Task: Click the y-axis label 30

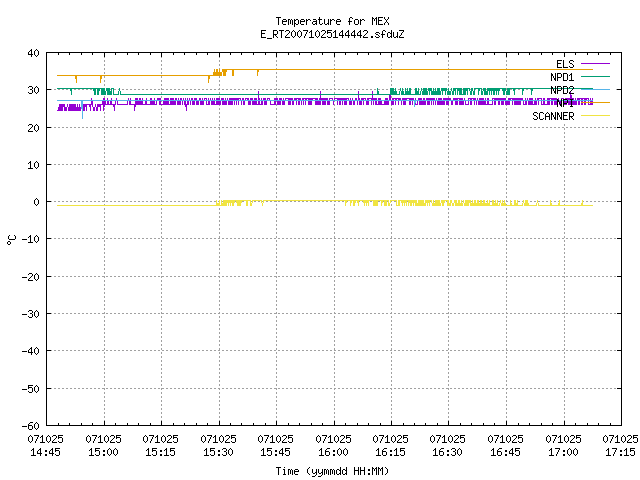Action: 33,90
